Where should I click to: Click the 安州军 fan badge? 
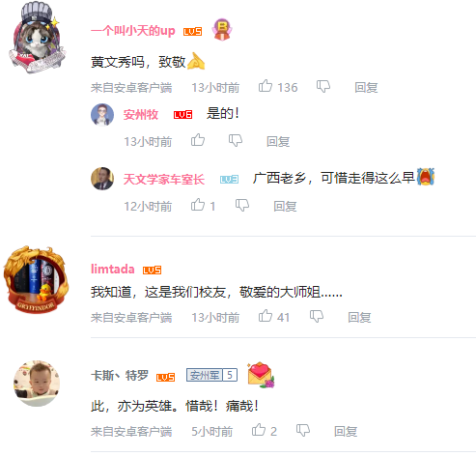[x=211, y=375]
